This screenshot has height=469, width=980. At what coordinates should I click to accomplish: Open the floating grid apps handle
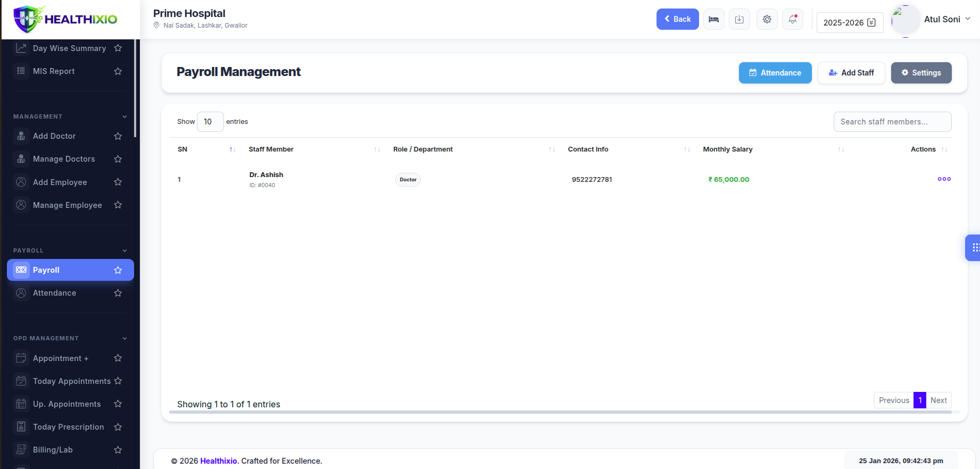point(974,248)
